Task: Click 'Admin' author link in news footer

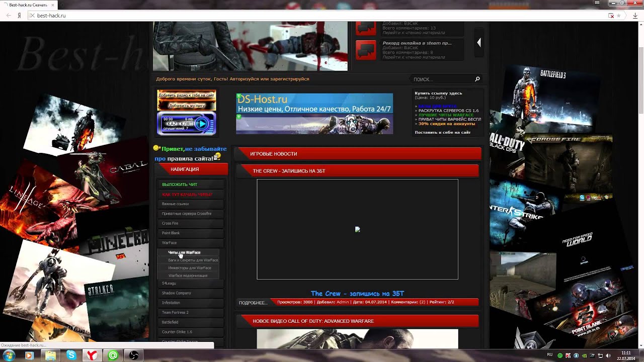Action: [x=343, y=302]
